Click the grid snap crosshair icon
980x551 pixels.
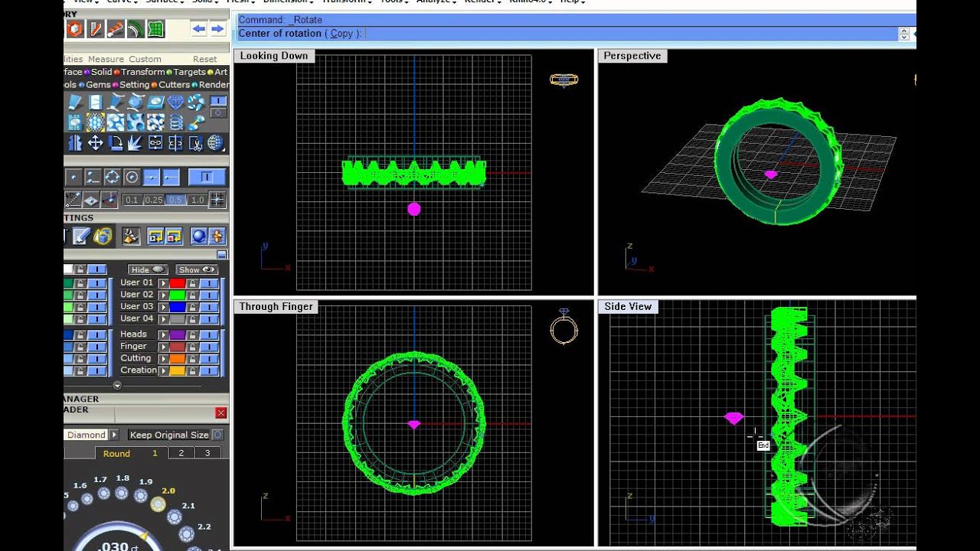coord(217,200)
